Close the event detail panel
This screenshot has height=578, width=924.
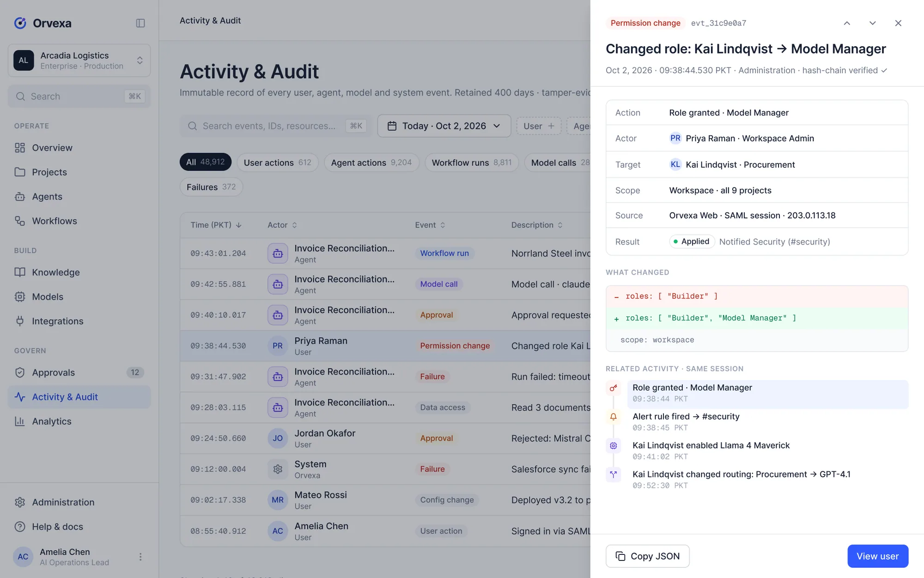[x=898, y=23]
